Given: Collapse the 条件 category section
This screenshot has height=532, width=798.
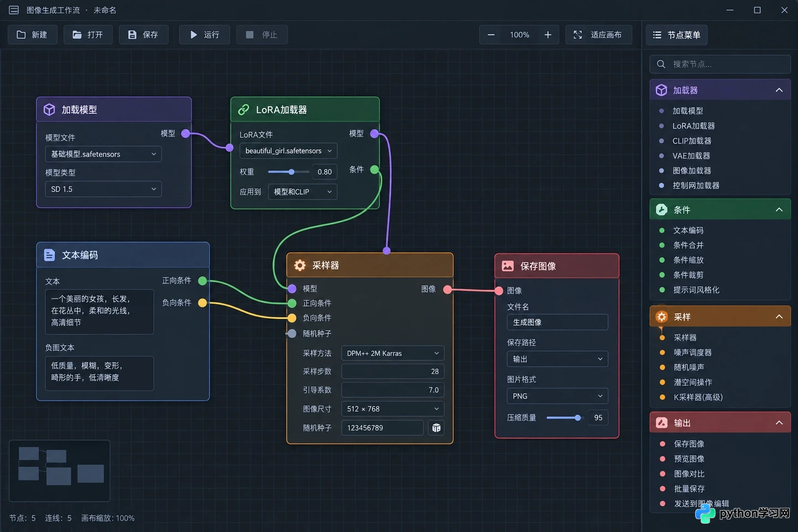Looking at the screenshot, I should tap(779, 209).
